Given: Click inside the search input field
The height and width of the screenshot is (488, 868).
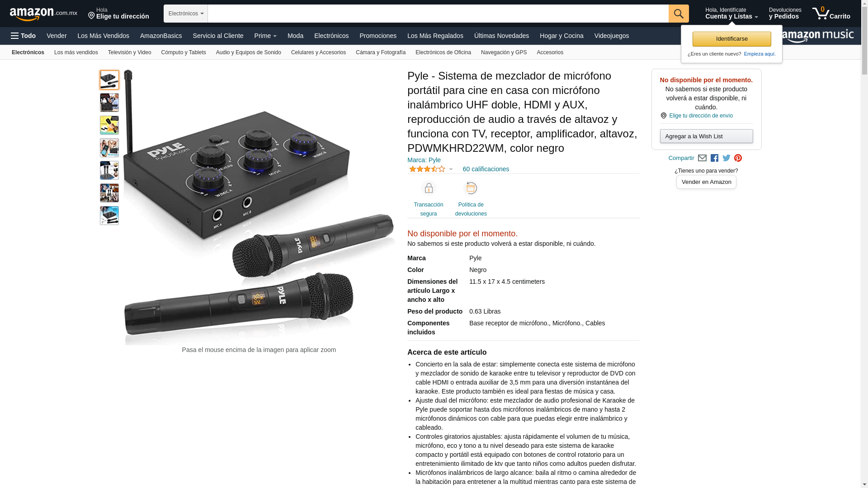Looking at the screenshot, I should [x=438, y=14].
